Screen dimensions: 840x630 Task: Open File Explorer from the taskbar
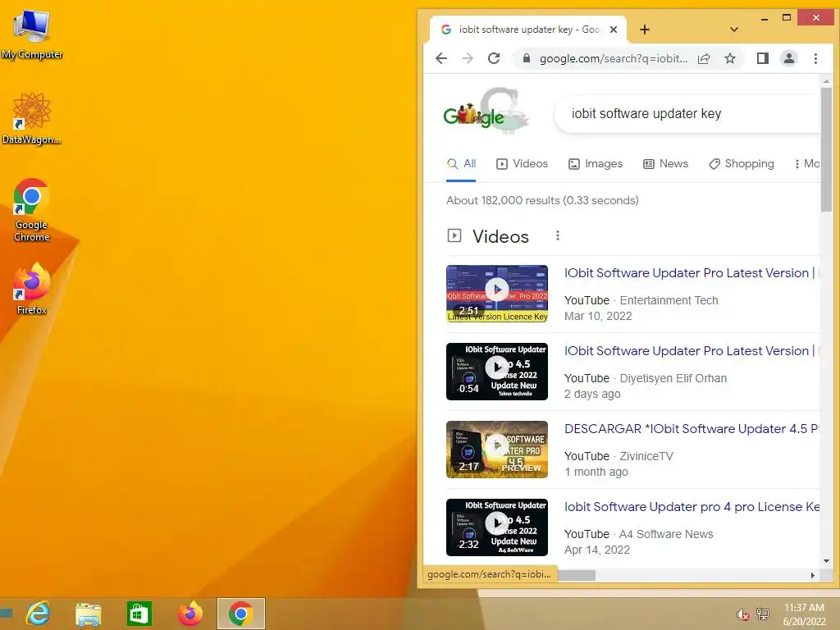point(89,614)
